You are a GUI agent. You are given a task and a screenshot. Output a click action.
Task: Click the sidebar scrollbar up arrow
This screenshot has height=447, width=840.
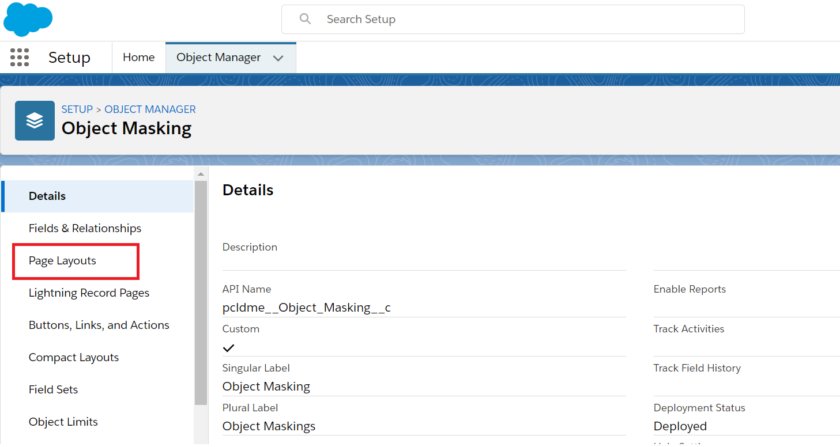[201, 174]
